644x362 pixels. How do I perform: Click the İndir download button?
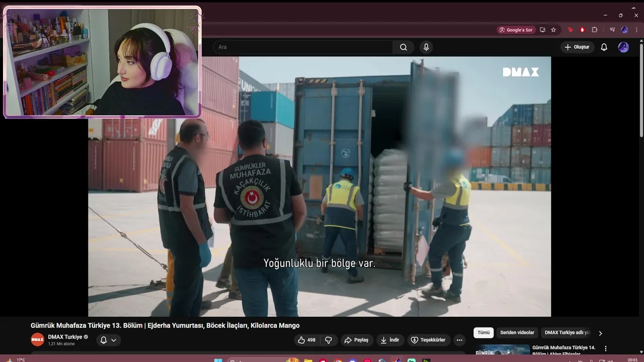point(390,340)
